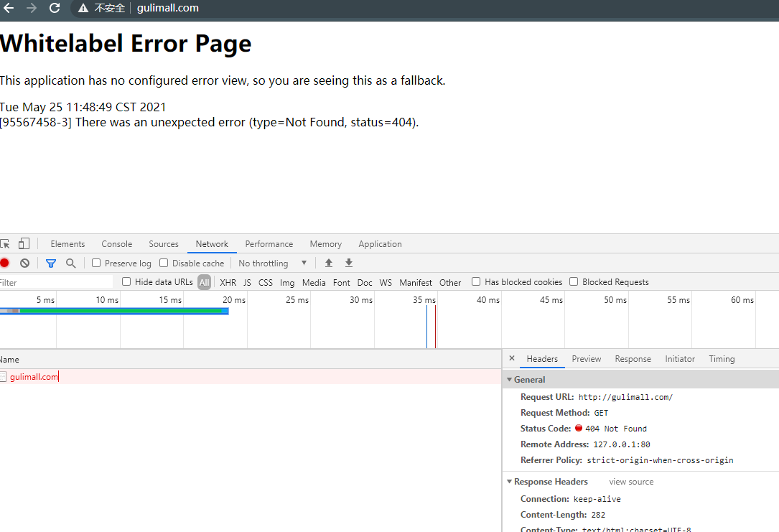Select the gulimall.com request row
Viewport: 779px width, 532px height.
click(x=251, y=376)
